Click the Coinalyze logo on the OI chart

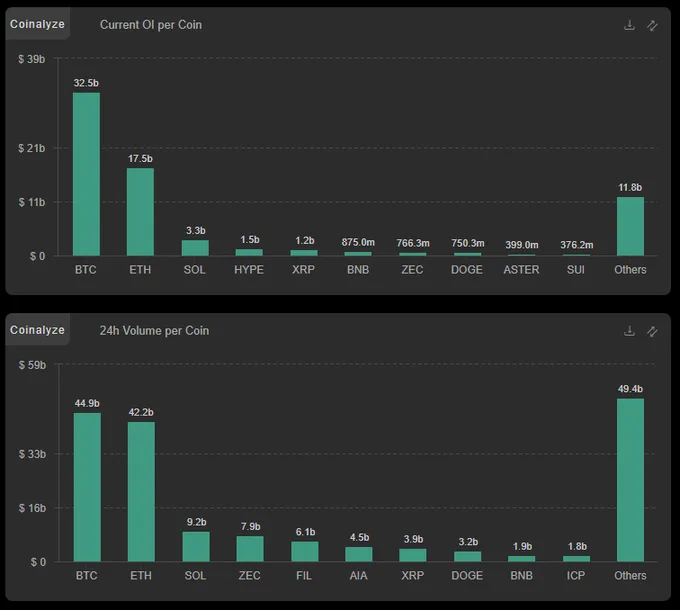[x=37, y=24]
